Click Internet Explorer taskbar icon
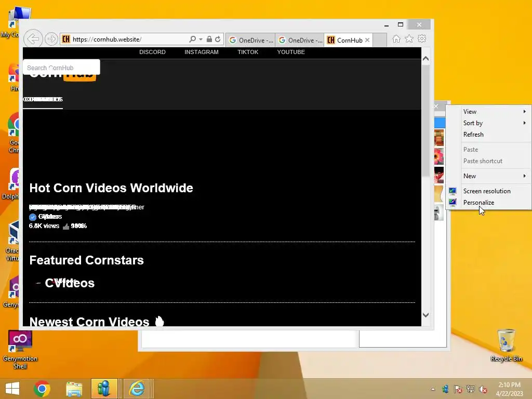 coord(137,389)
